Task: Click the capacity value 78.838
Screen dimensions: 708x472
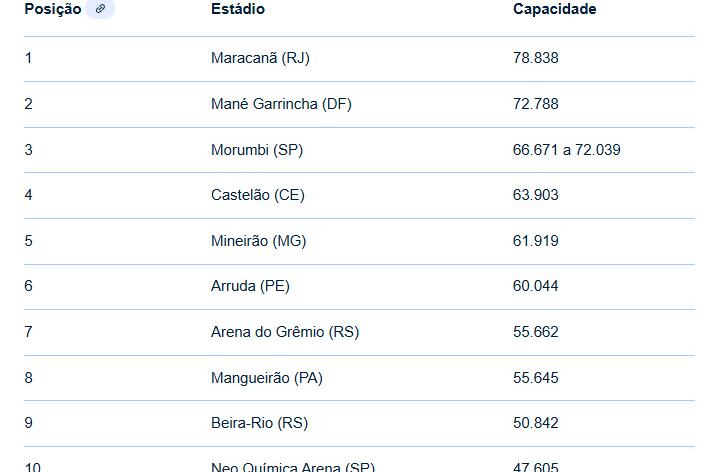Action: pos(536,58)
